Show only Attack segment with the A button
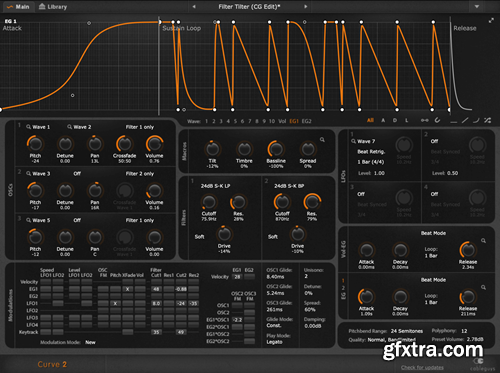 pyautogui.click(x=383, y=120)
